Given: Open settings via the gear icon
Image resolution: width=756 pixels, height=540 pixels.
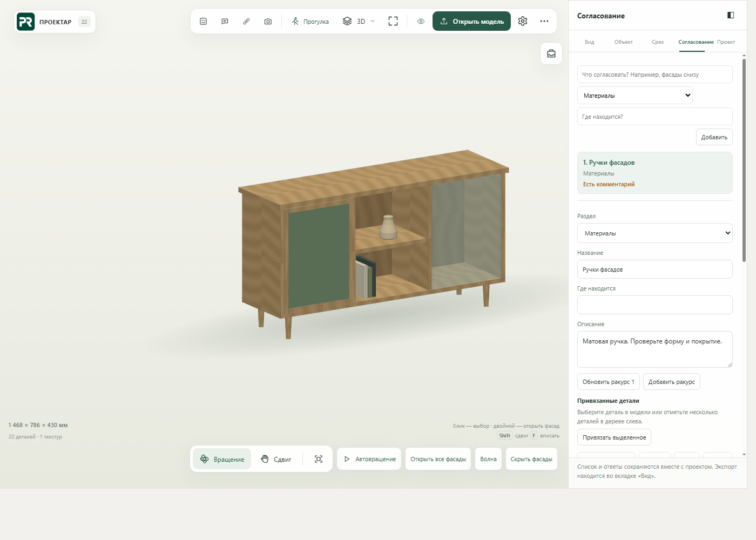Looking at the screenshot, I should click(523, 22).
